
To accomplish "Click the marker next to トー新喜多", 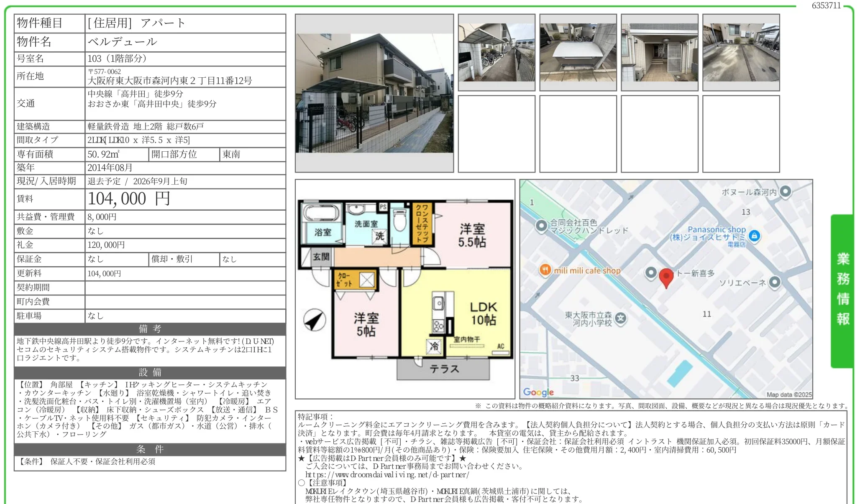I will pos(651,273).
